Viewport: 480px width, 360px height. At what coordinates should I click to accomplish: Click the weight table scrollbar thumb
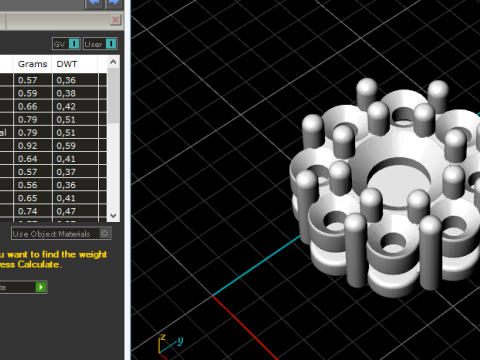(113, 95)
